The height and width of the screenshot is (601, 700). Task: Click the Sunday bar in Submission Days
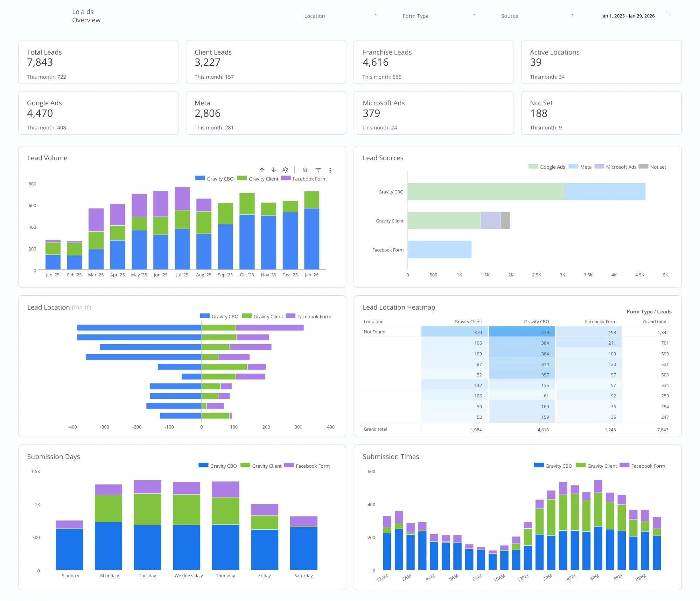[x=69, y=545]
